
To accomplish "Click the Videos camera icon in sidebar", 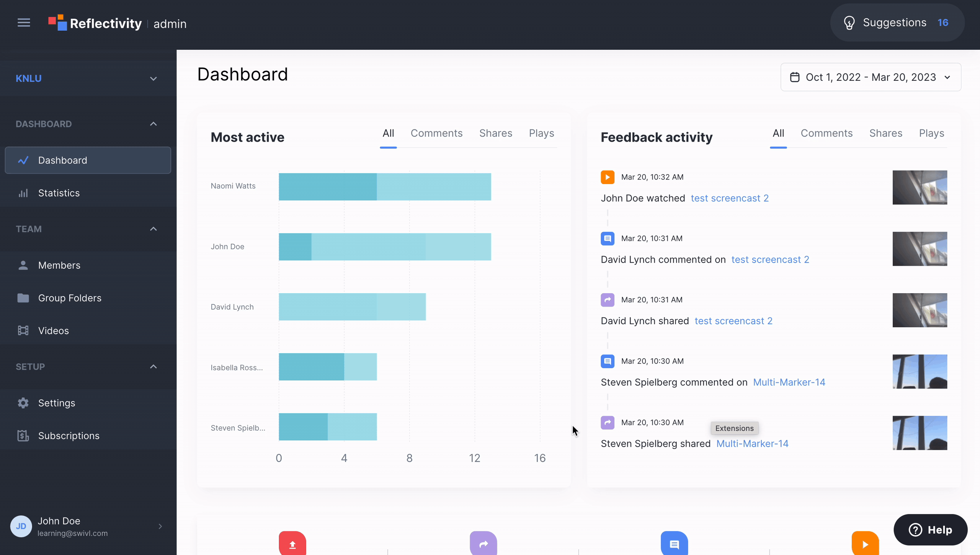I will click(22, 330).
